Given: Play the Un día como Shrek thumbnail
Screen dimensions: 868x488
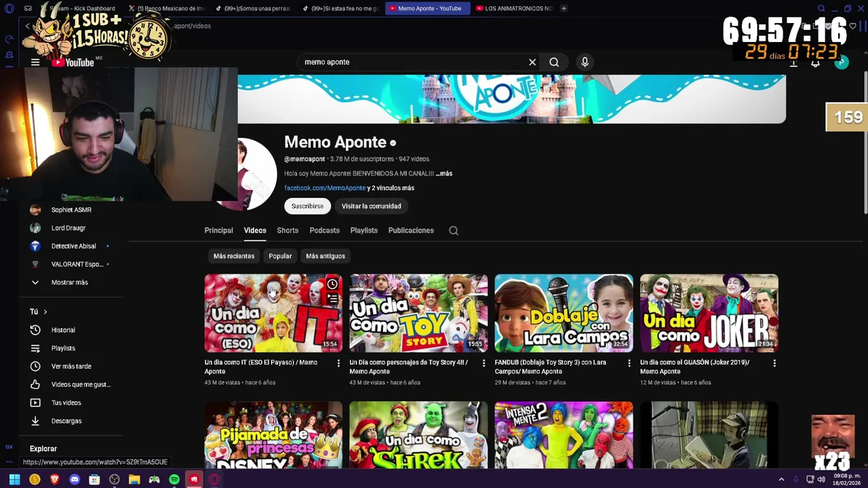Looking at the screenshot, I should (418, 434).
